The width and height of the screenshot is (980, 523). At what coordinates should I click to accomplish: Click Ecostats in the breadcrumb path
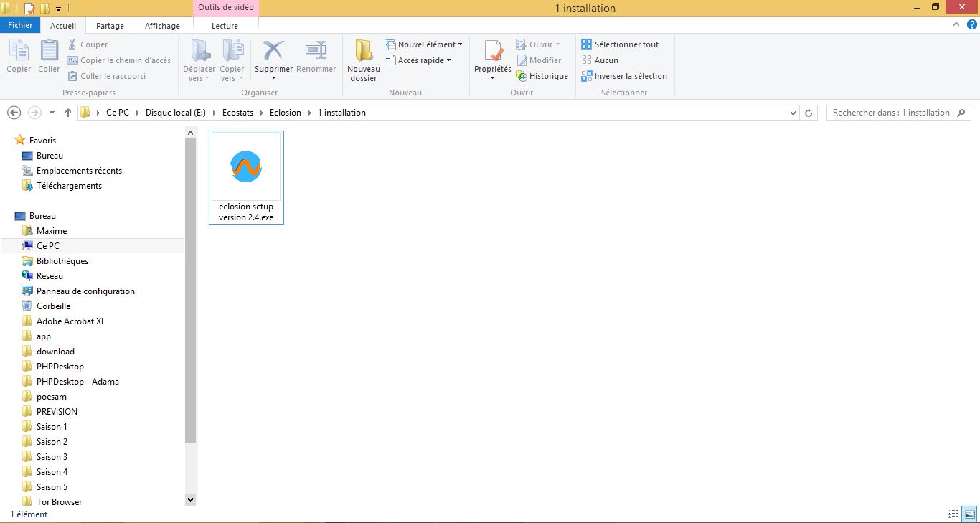(x=237, y=113)
